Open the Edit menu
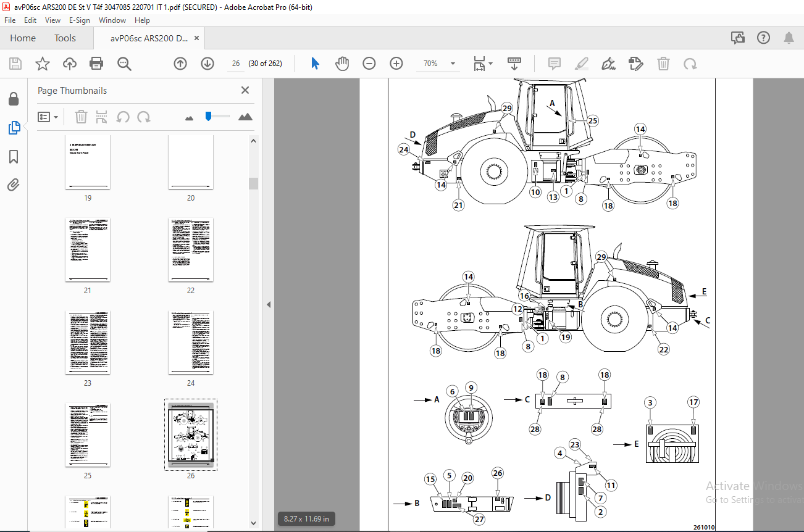 coord(30,20)
